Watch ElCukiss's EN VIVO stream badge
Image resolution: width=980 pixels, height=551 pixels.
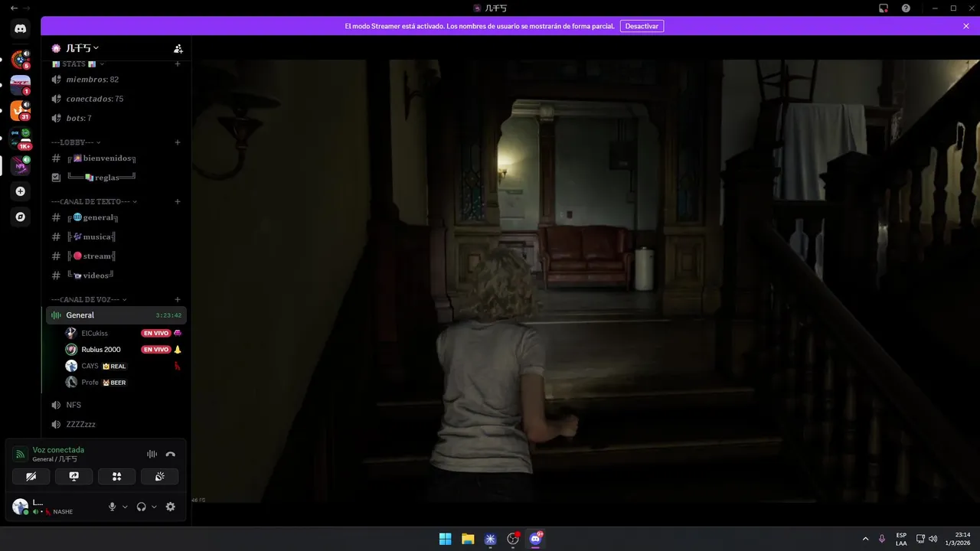pyautogui.click(x=155, y=333)
